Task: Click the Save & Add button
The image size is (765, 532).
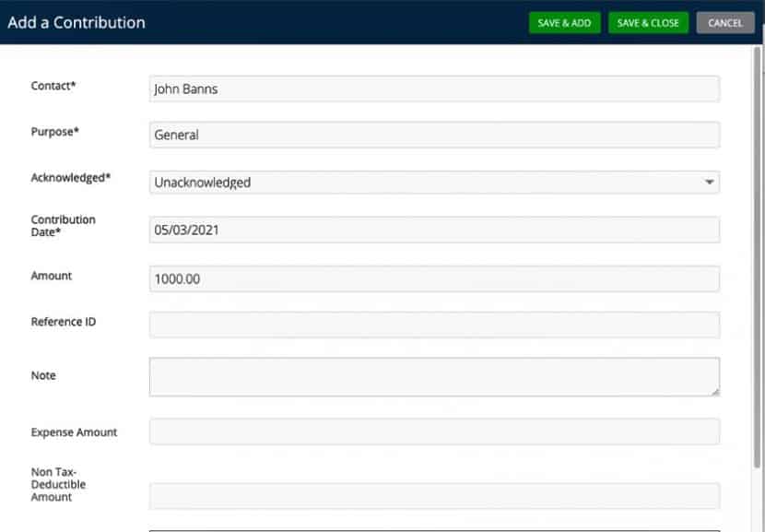Action: click(564, 23)
